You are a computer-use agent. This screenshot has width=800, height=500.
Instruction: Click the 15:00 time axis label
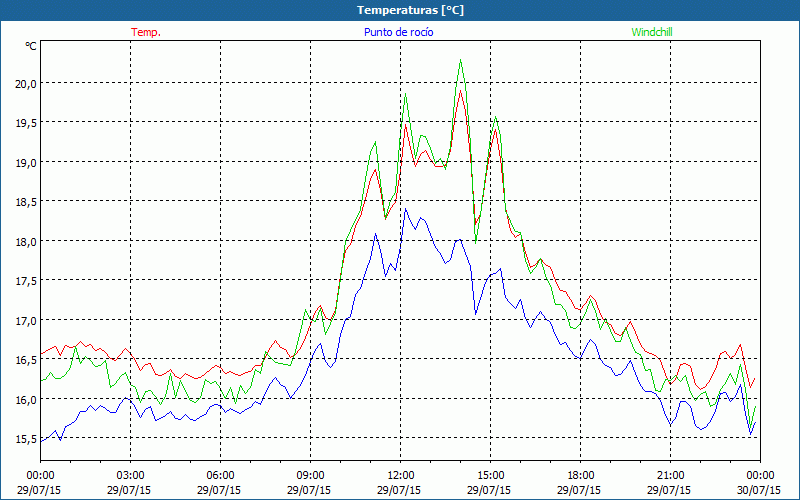(x=490, y=476)
